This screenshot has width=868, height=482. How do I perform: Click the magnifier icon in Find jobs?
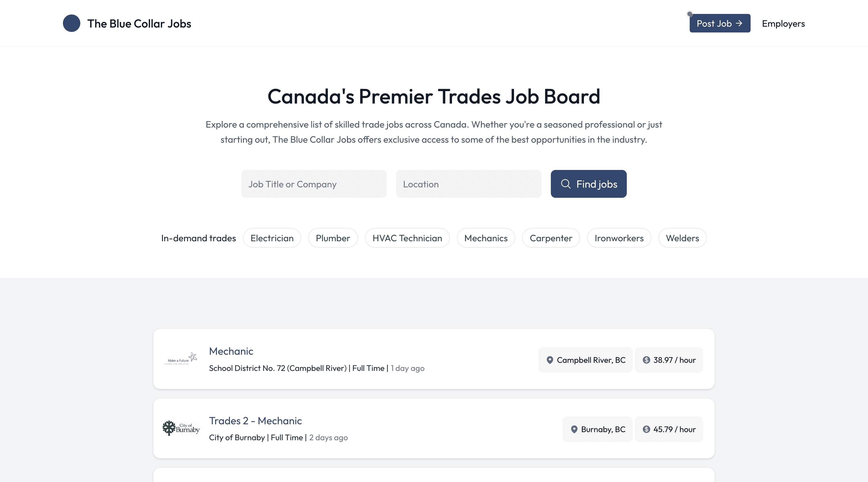point(566,184)
